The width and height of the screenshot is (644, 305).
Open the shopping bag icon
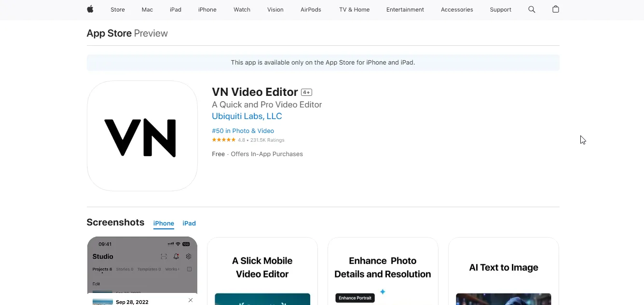coord(556,9)
